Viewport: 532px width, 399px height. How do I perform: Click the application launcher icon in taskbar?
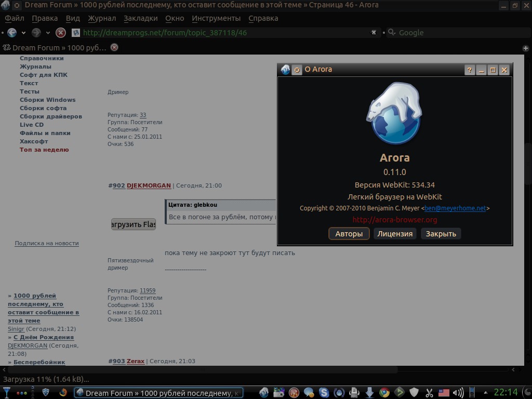pyautogui.click(x=6, y=393)
